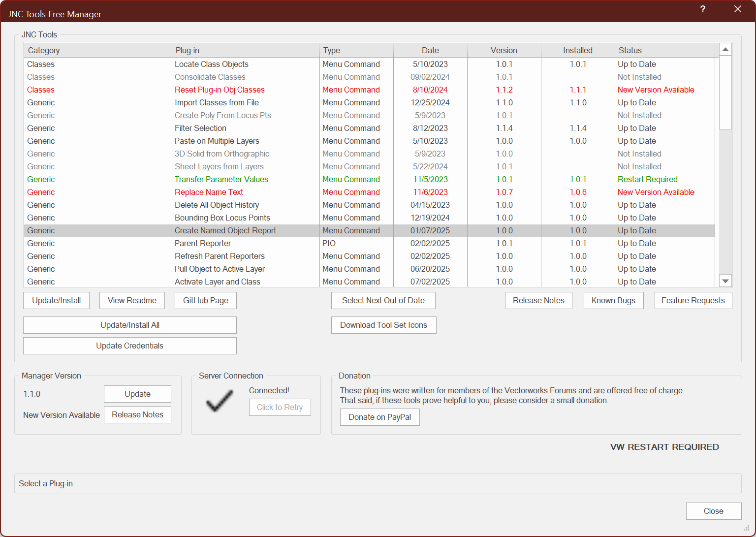The height and width of the screenshot is (537, 756).
Task: Click Download Tool Set Icons
Action: (x=383, y=325)
